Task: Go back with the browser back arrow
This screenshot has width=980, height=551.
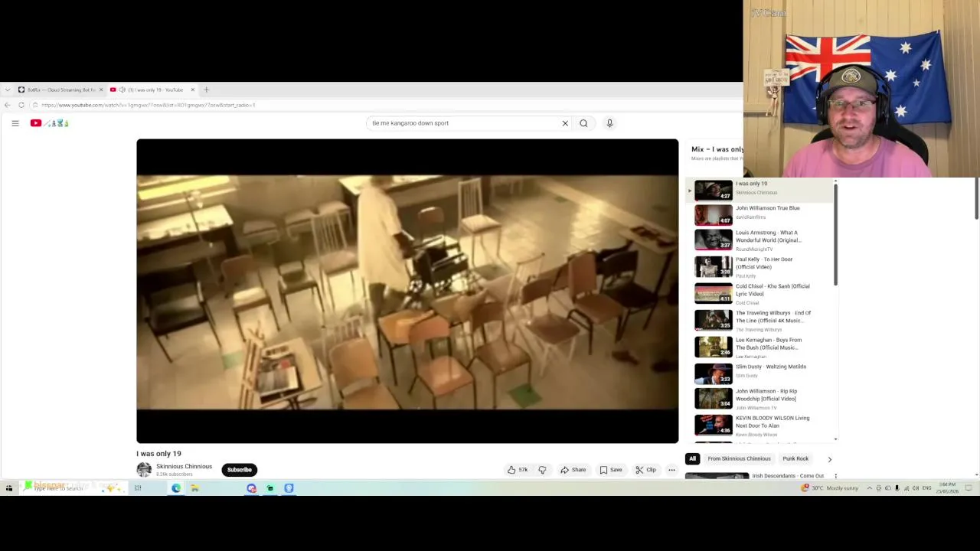Action: (8, 105)
